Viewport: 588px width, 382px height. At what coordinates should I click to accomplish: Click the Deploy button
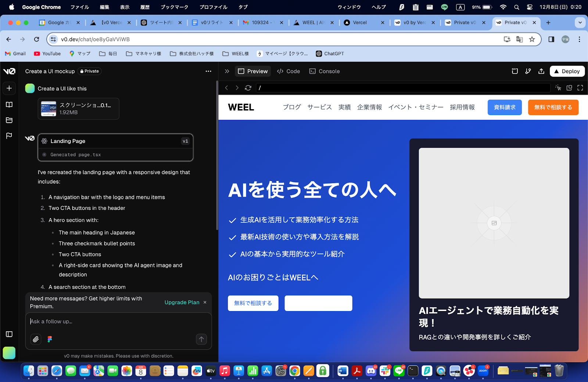pos(567,71)
